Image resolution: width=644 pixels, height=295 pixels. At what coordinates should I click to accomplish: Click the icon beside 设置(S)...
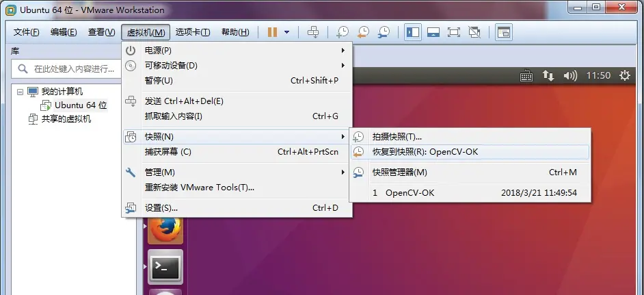(131, 208)
